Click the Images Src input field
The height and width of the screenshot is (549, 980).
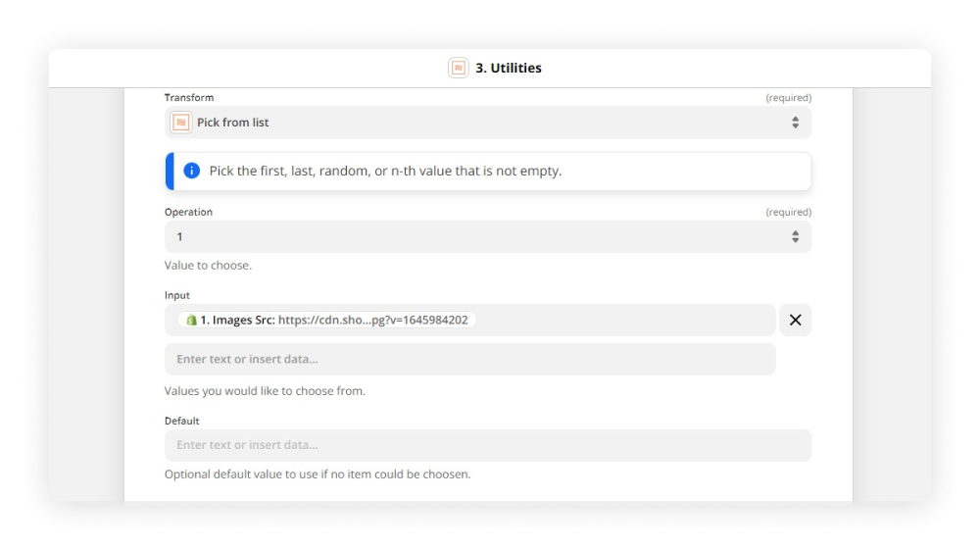pos(470,321)
